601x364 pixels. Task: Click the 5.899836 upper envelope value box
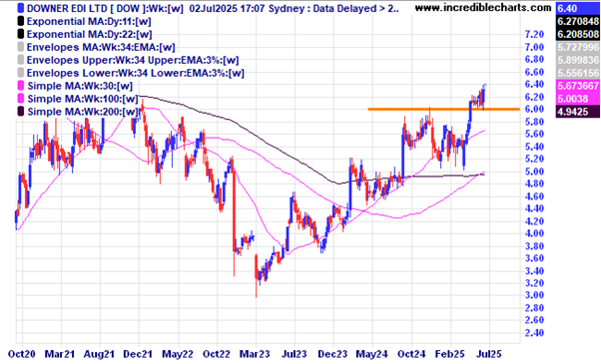pos(578,60)
